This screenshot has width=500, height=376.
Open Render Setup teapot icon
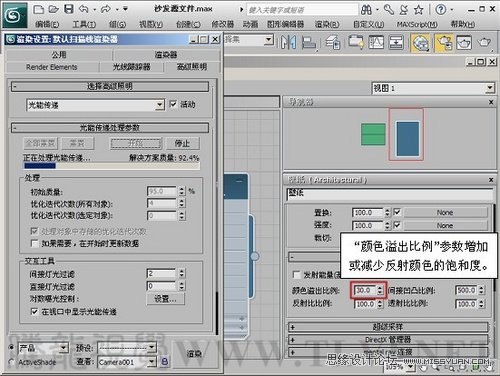click(444, 43)
